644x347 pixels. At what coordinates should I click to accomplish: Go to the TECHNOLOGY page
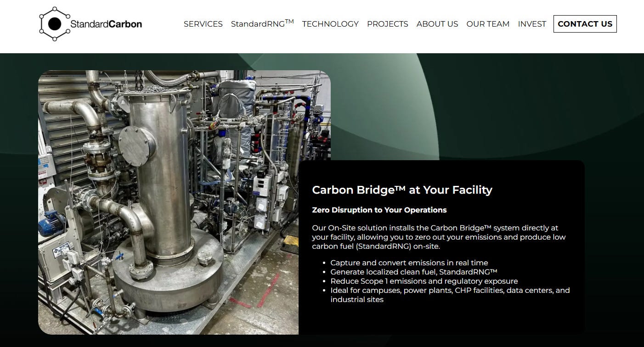(x=330, y=24)
